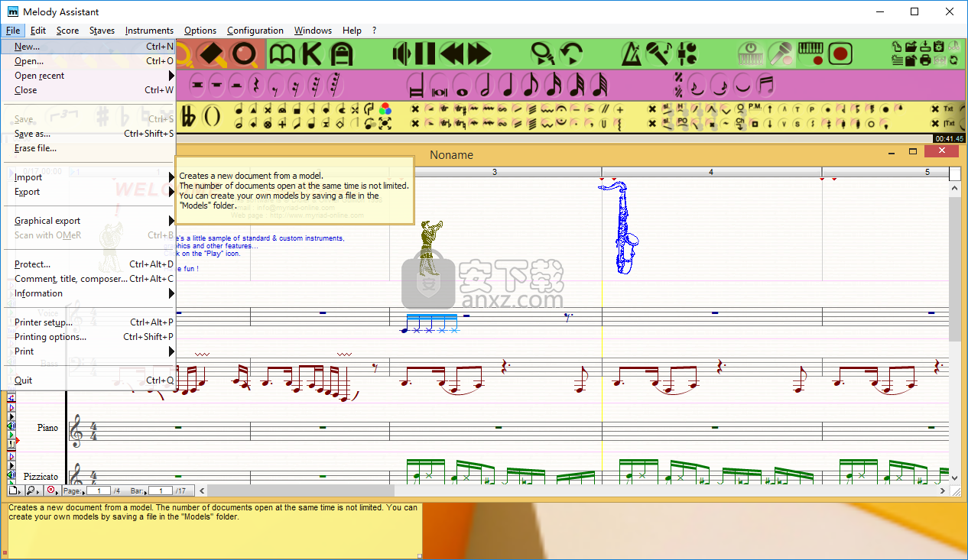Click the K icon in the green toolbar
968x560 pixels.
[312, 54]
